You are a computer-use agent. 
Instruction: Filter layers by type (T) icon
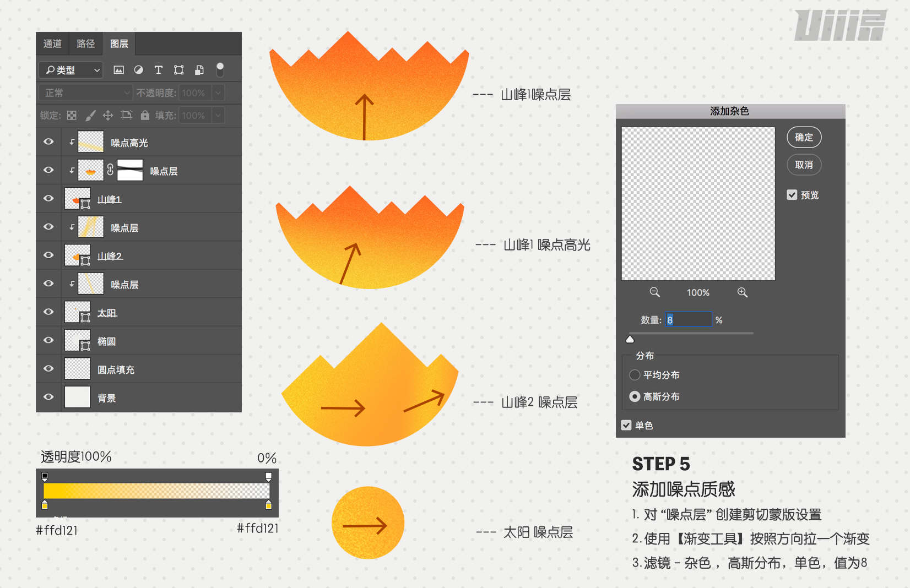[x=159, y=70]
